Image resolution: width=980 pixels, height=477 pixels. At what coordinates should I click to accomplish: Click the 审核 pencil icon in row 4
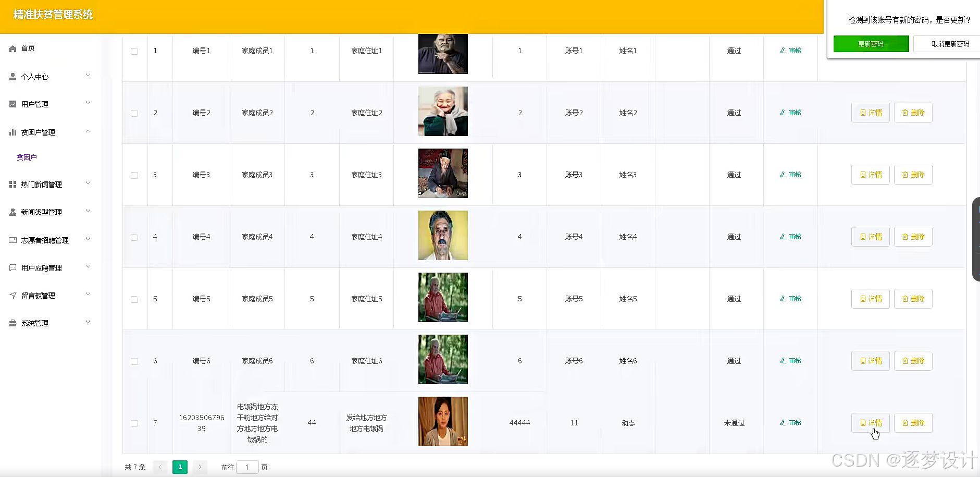point(783,237)
